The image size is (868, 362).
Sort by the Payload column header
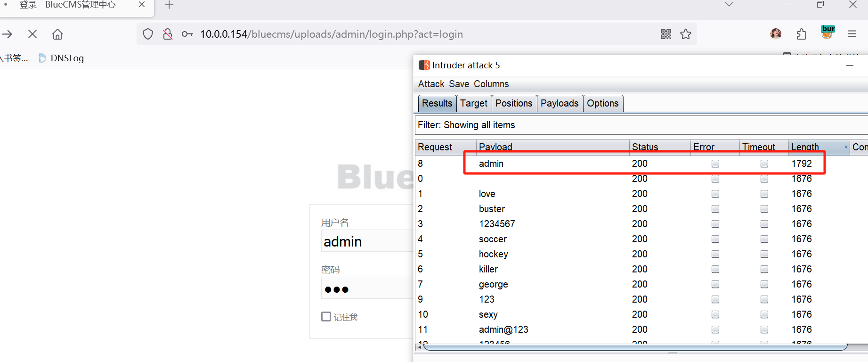[553, 147]
